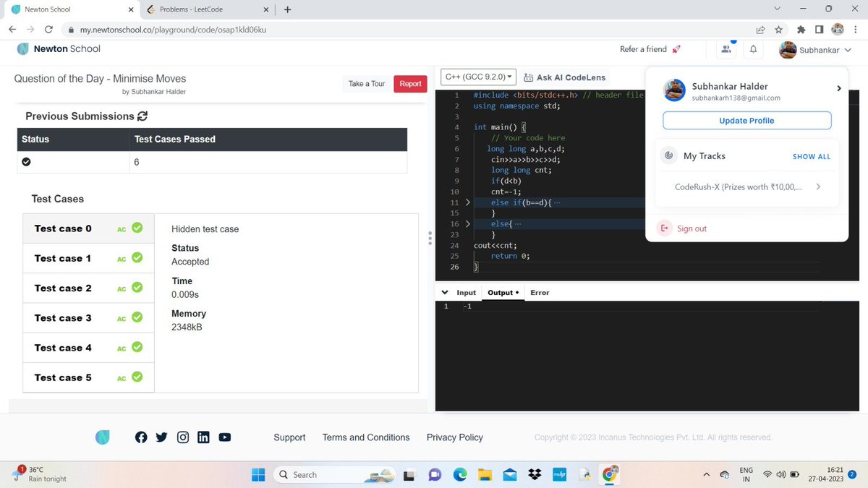
Task: Select Test case 4
Action: 88,348
